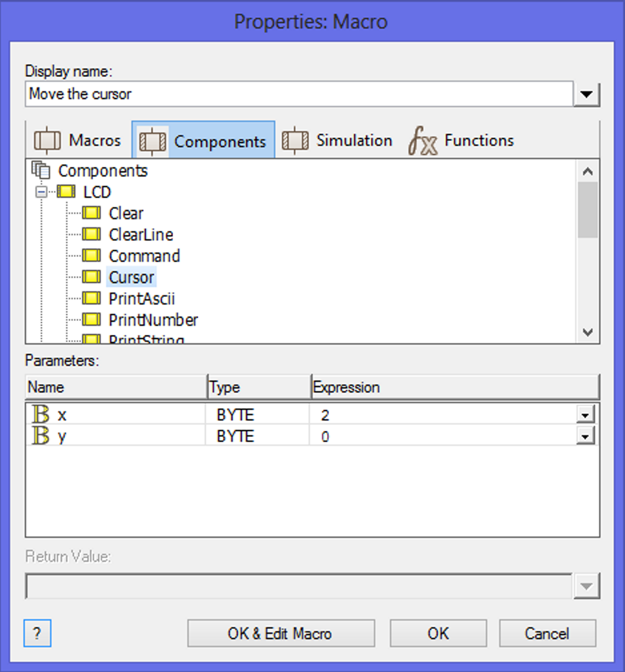Image resolution: width=625 pixels, height=672 pixels.
Task: Open x parameter expression dropdown
Action: 585,415
